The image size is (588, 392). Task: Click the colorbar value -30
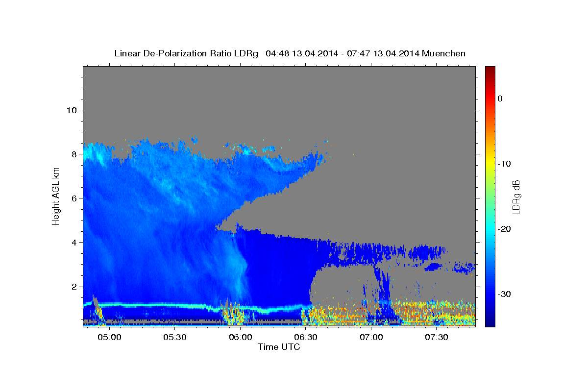pos(505,294)
